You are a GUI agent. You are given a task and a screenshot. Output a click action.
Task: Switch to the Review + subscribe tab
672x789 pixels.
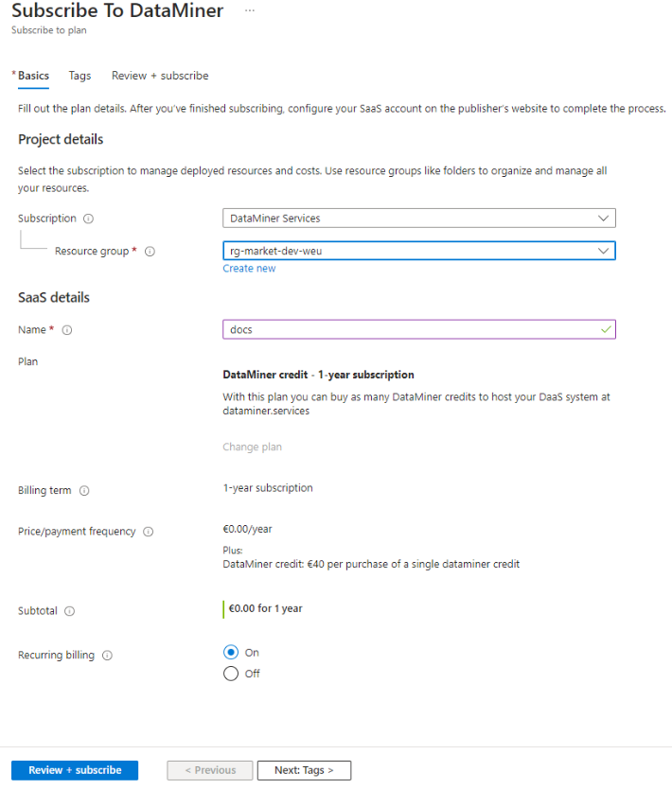160,76
